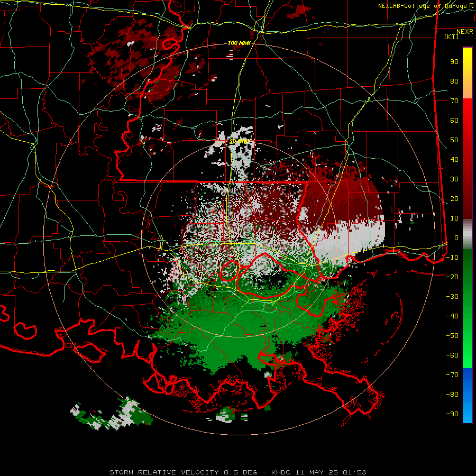The height and width of the screenshot is (476, 476).
Task: Click the -30 value on the velocity scale
Action: pyautogui.click(x=452, y=297)
